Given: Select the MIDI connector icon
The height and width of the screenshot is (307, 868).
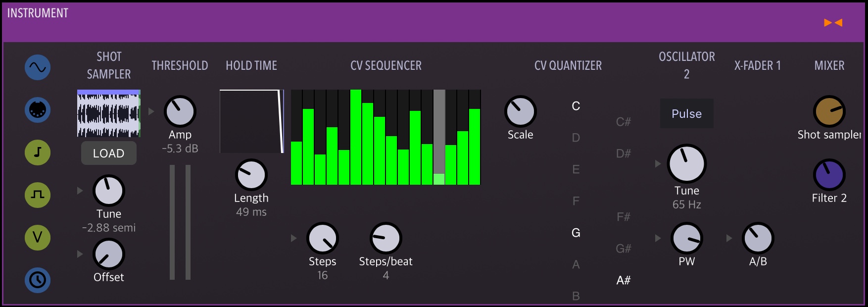Looking at the screenshot, I should [38, 110].
